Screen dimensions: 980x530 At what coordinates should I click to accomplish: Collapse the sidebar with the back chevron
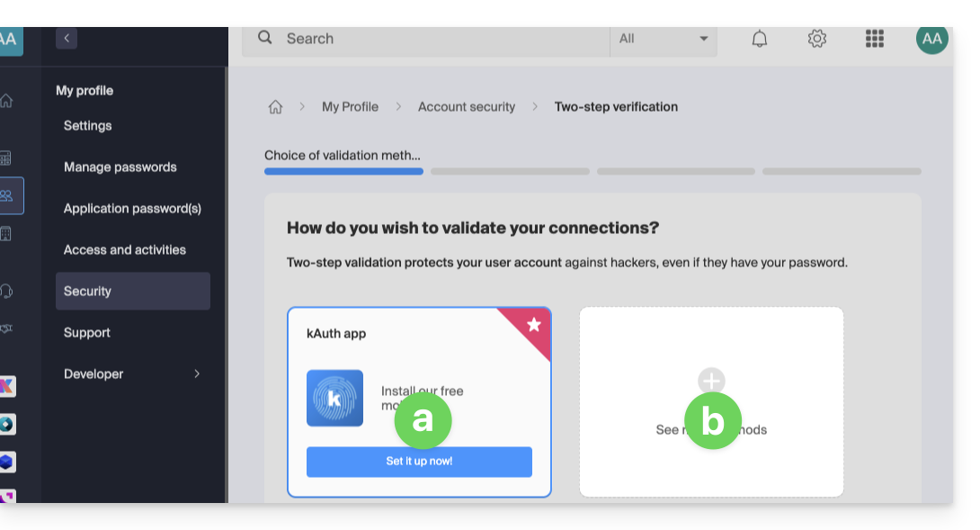tap(67, 38)
